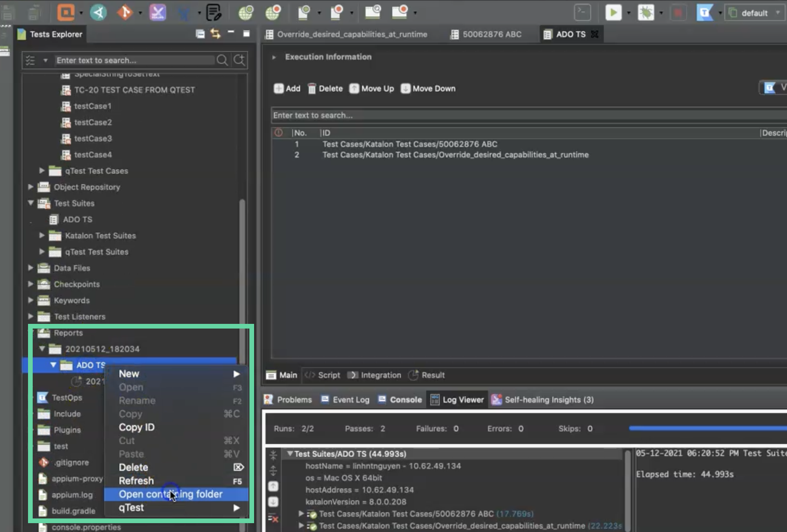Viewport: 787px width, 532px height.
Task: Select Copy ID in the context menu
Action: pyautogui.click(x=136, y=427)
